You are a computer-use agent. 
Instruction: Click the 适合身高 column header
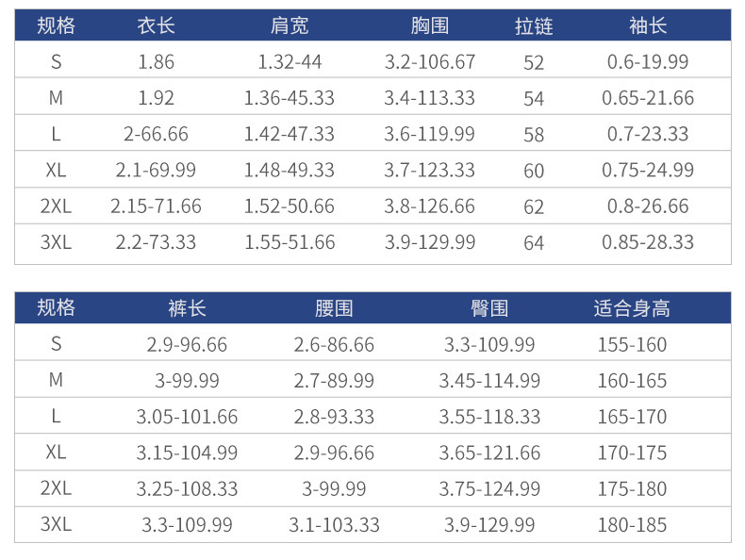tap(632, 308)
